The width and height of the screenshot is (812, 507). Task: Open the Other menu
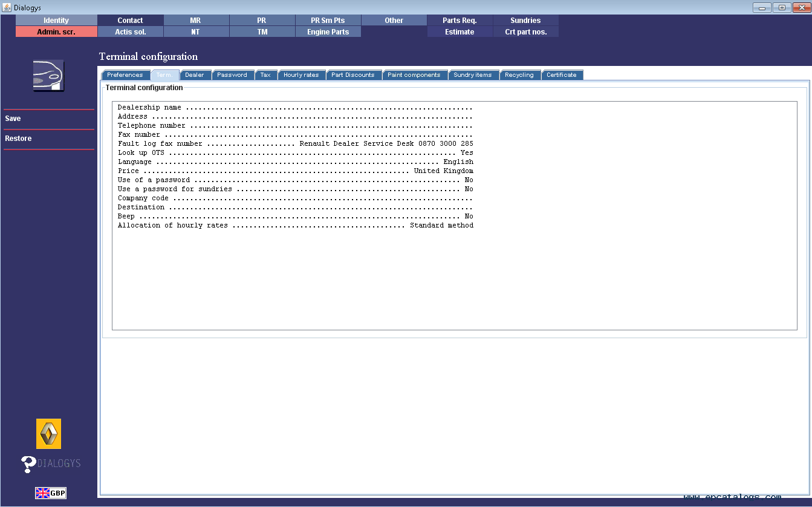click(394, 21)
